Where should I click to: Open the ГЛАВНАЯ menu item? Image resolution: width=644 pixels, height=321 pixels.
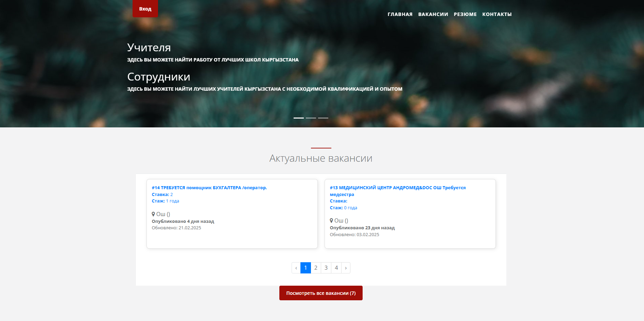pyautogui.click(x=400, y=14)
